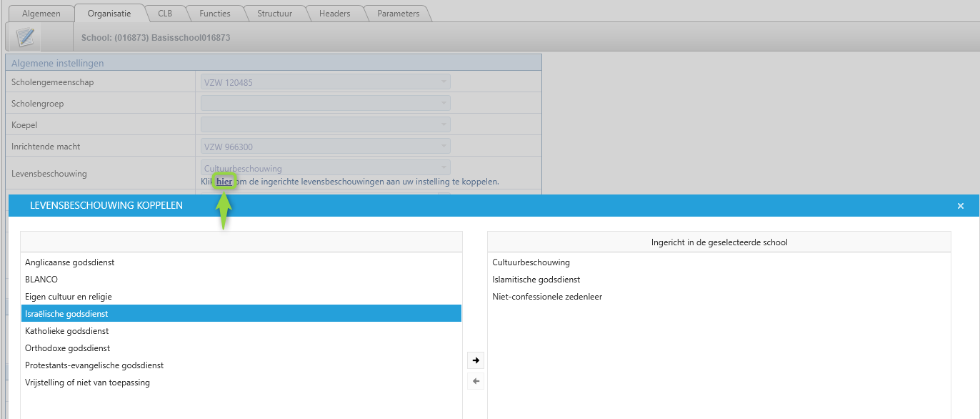Image resolution: width=980 pixels, height=419 pixels.
Task: Go to the Functies tab
Action: point(214,14)
